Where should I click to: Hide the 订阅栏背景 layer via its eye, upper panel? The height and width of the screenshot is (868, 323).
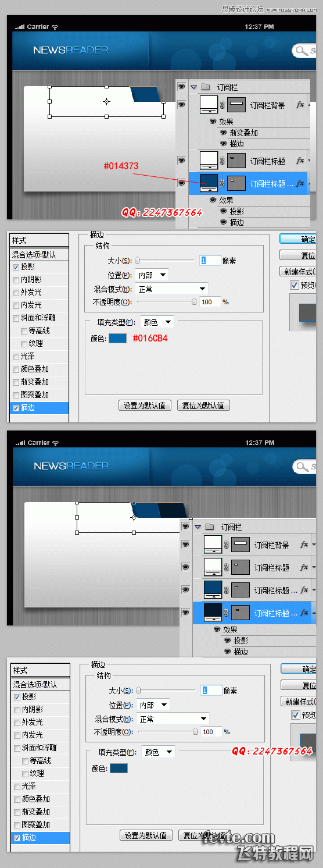click(x=181, y=105)
